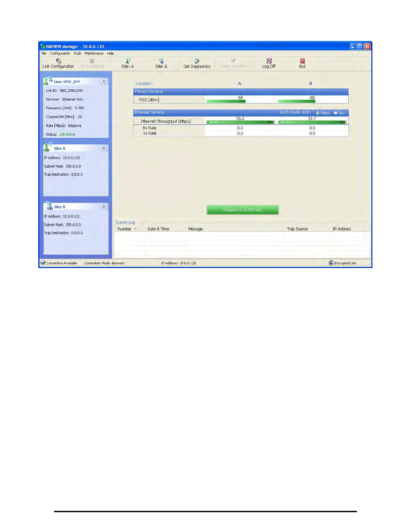Image resolution: width=411 pixels, height=532 pixels.
Task: Click the green Frequency: 5.785 GHz button
Action: 242,210
